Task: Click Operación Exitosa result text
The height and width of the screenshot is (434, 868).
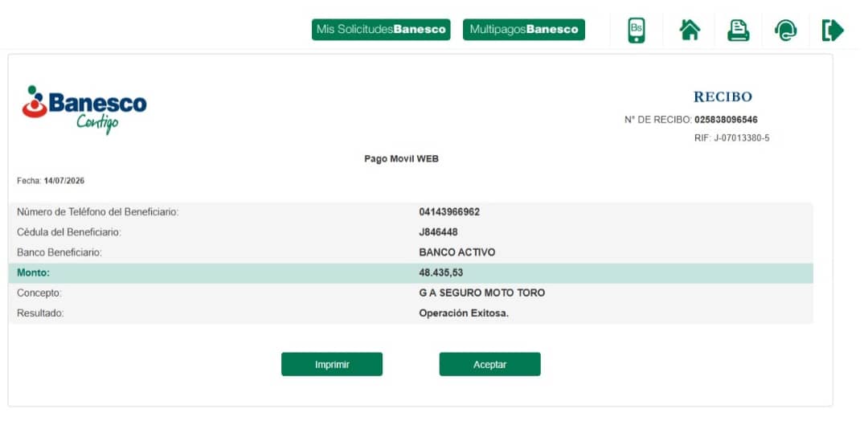Action: pyautogui.click(x=464, y=313)
